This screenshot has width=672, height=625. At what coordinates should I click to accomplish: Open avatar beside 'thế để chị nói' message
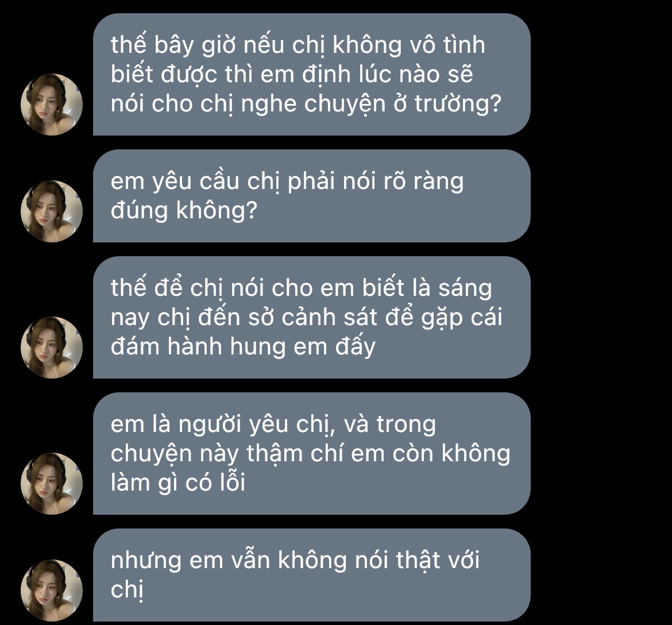tap(52, 347)
